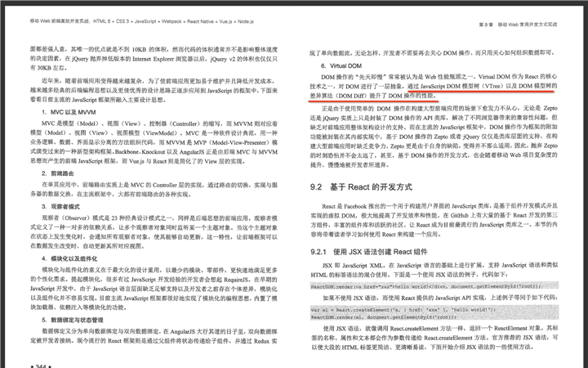Click section title '9.2 基于 React 的开发方式'
The height and width of the screenshot is (368, 588).
(361, 187)
